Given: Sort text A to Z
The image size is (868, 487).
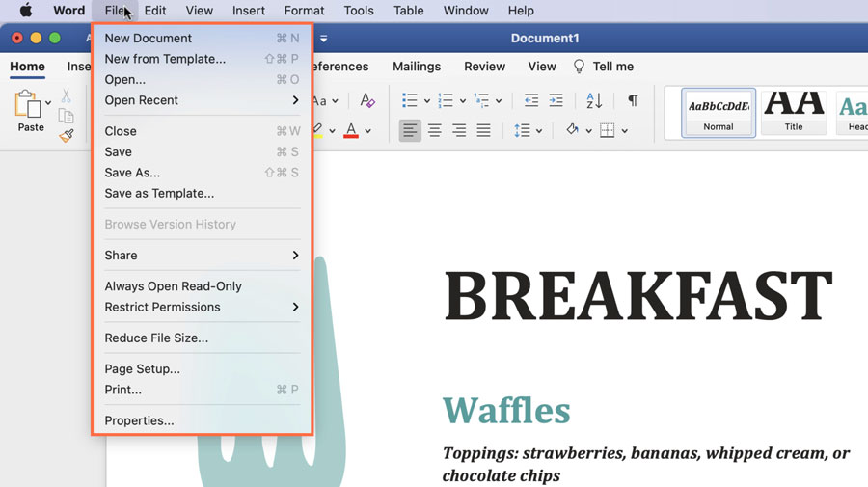Looking at the screenshot, I should (594, 100).
